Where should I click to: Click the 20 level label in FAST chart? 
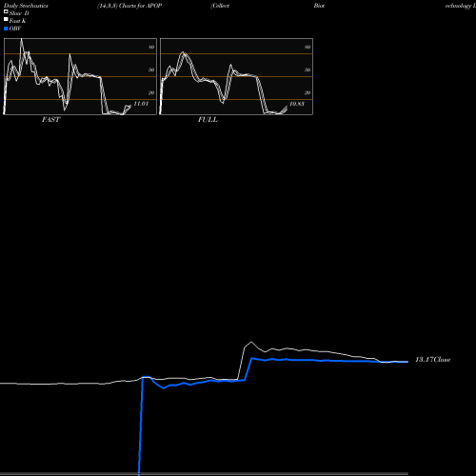pos(151,92)
